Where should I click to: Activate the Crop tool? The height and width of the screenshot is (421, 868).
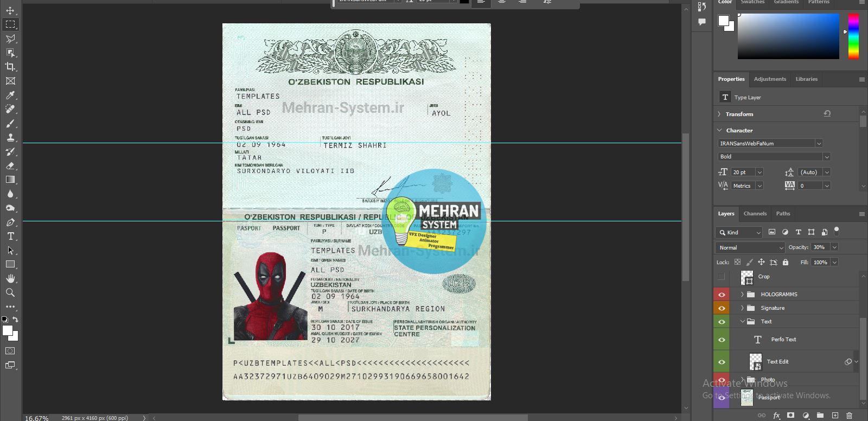point(10,67)
